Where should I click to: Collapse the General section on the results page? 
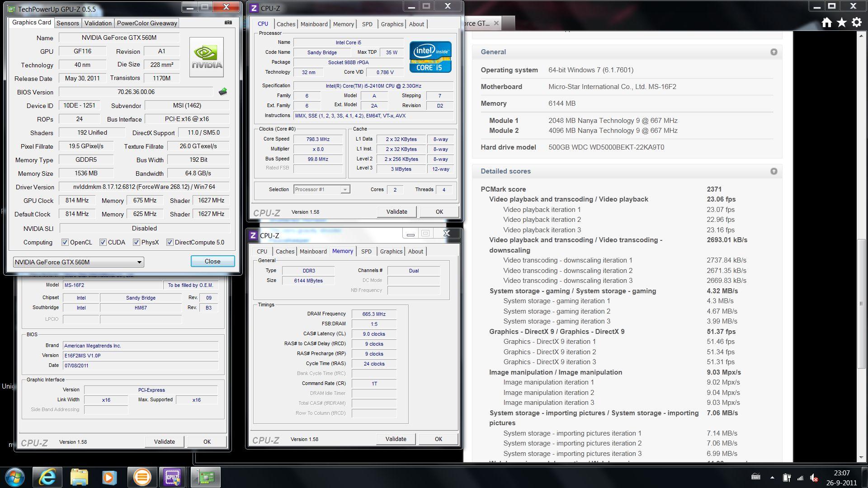point(774,52)
